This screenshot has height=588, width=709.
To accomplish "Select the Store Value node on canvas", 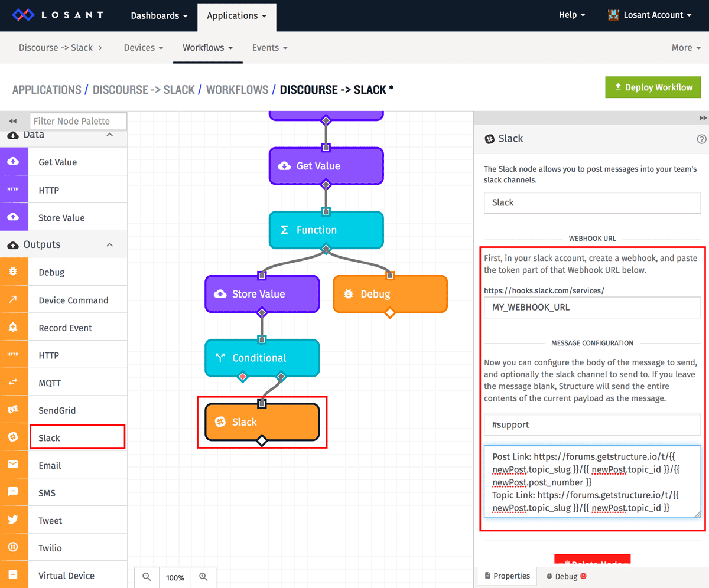I will [x=262, y=293].
